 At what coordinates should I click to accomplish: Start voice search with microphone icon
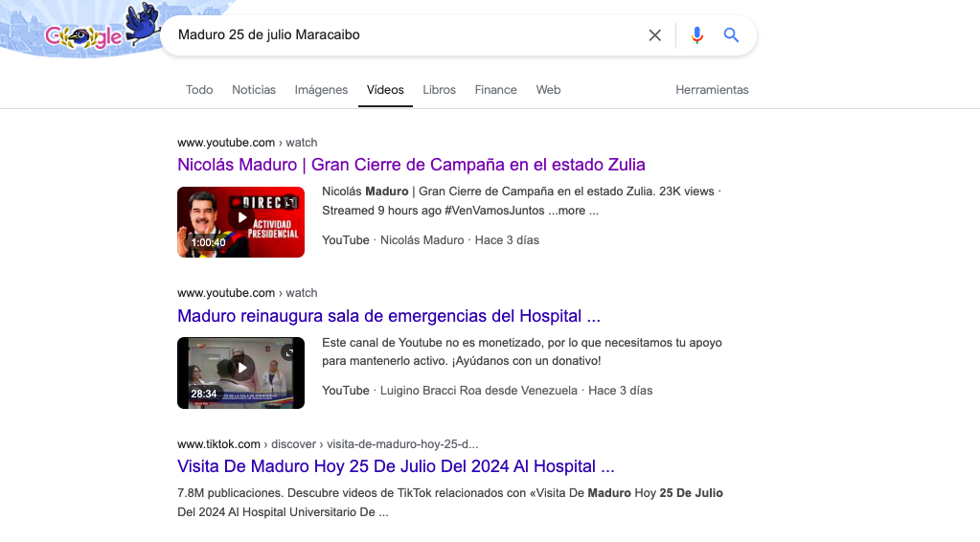coord(696,35)
